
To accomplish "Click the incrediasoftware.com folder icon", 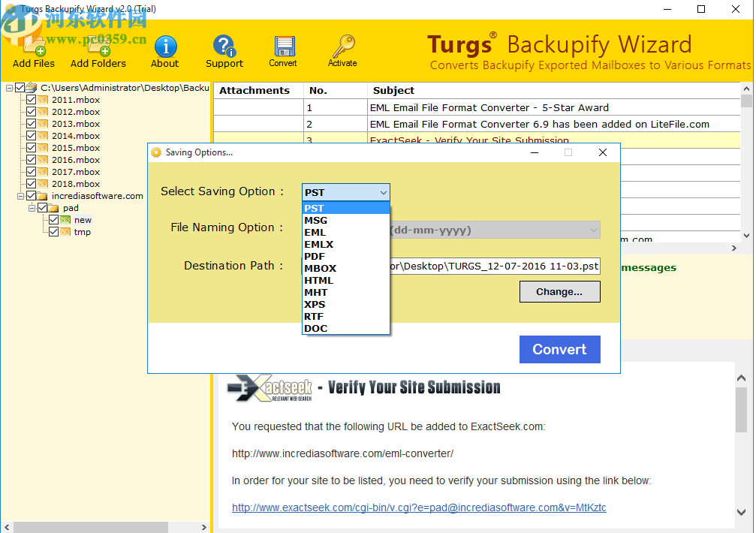I will [x=43, y=196].
